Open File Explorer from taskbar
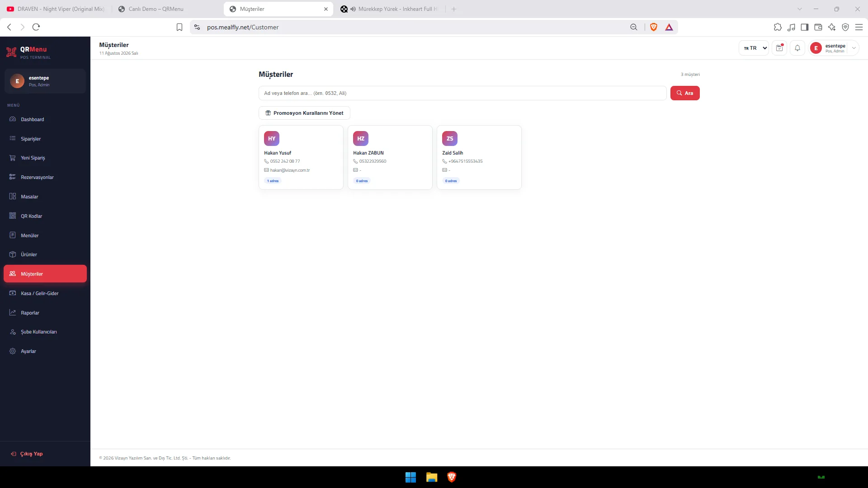868x488 pixels. pyautogui.click(x=432, y=477)
